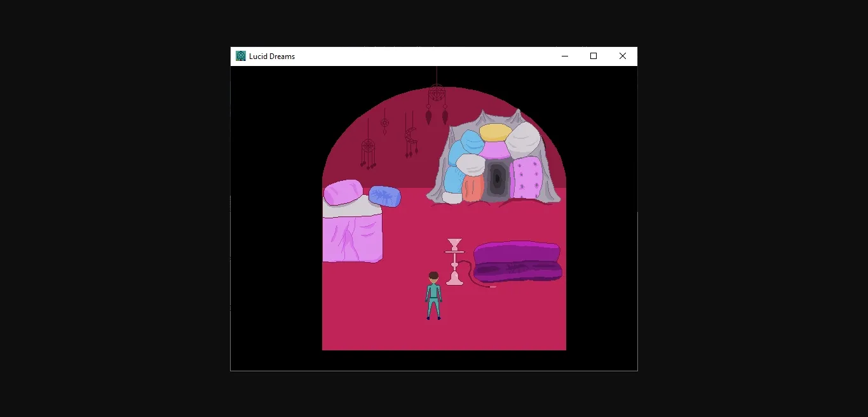The image size is (868, 417).
Task: Click the purple tufted cushion on the fort
Action: [x=527, y=178]
